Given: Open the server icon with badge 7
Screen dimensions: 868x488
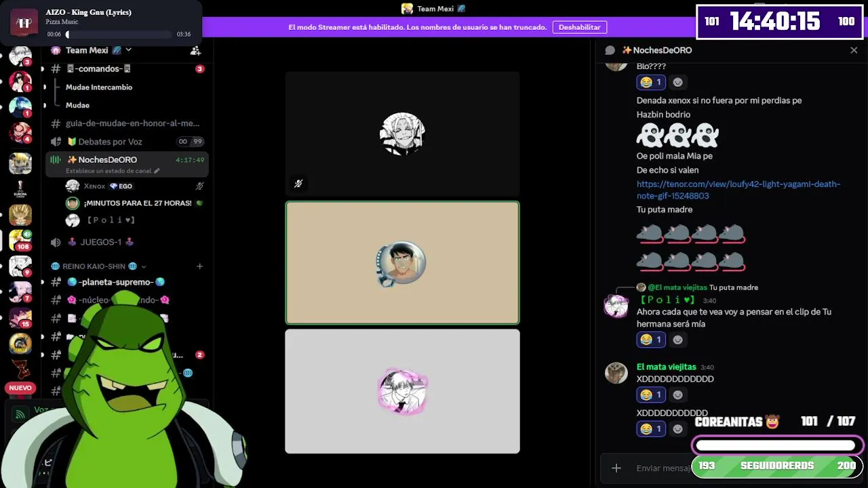Looking at the screenshot, I should click(20, 292).
